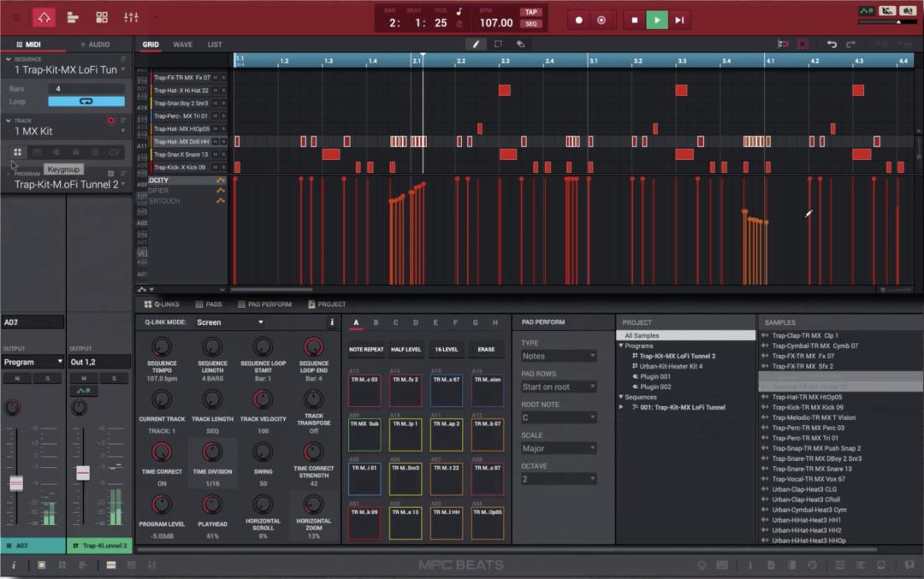This screenshot has width=924, height=579.
Task: Open the track view icon in toolbar
Action: pyautogui.click(x=73, y=17)
